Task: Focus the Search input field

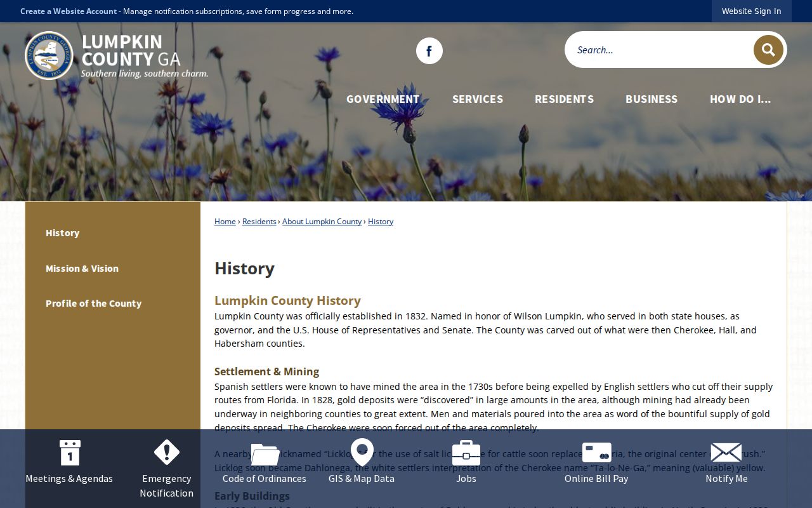Action: pos(658,50)
